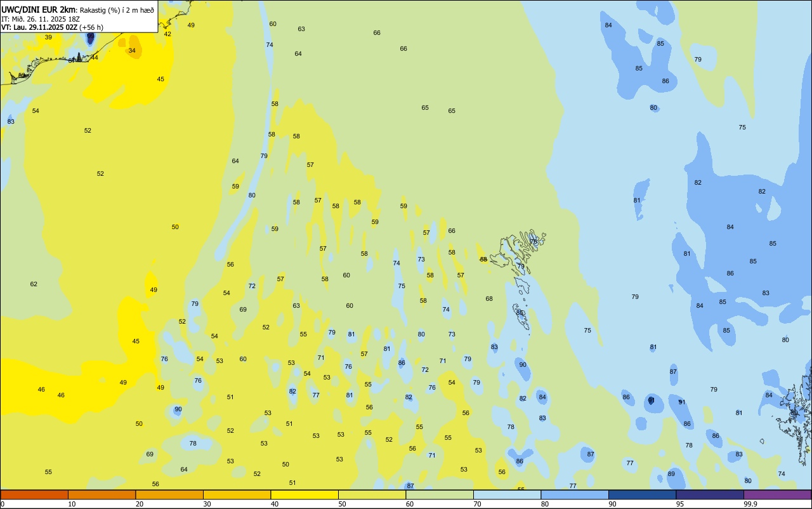This screenshot has height=509, width=812.
Task: Click the 90–95 dark blue legend swatch
Action: (x=642, y=494)
